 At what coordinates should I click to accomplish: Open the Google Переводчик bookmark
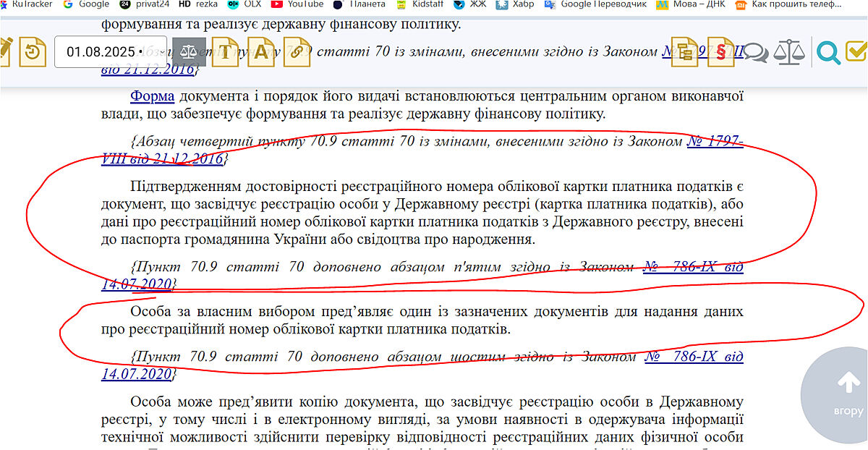tap(595, 4)
